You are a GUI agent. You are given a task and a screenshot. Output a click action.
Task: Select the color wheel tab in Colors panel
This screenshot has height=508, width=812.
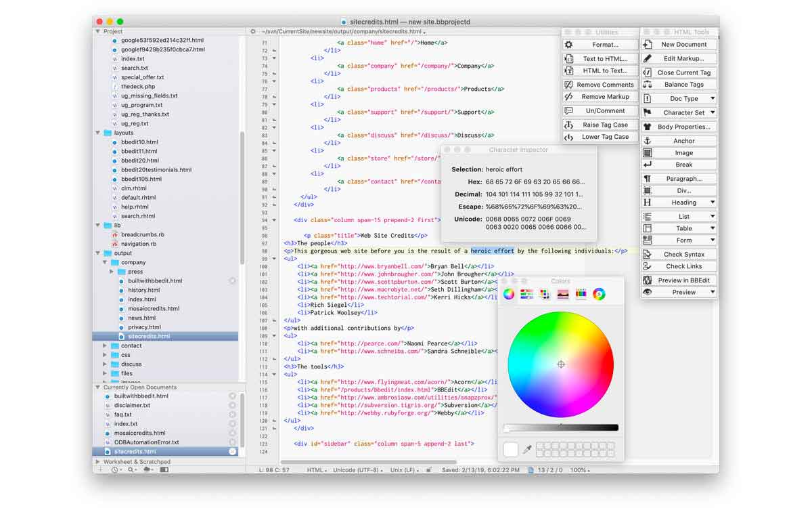tap(509, 293)
